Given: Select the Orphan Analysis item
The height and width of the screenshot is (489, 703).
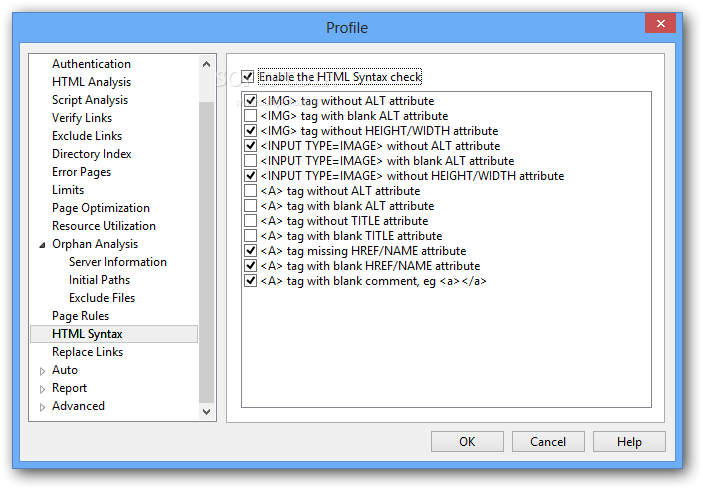Looking at the screenshot, I should click(x=95, y=244).
